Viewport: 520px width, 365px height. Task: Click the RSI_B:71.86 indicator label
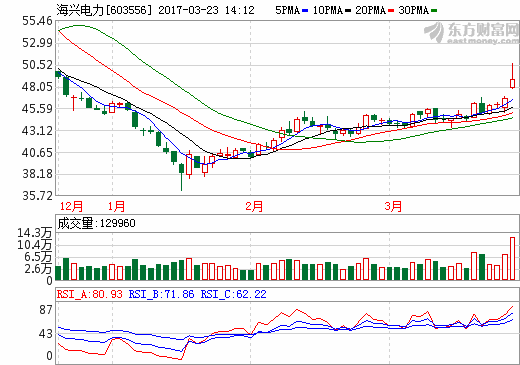point(161,294)
